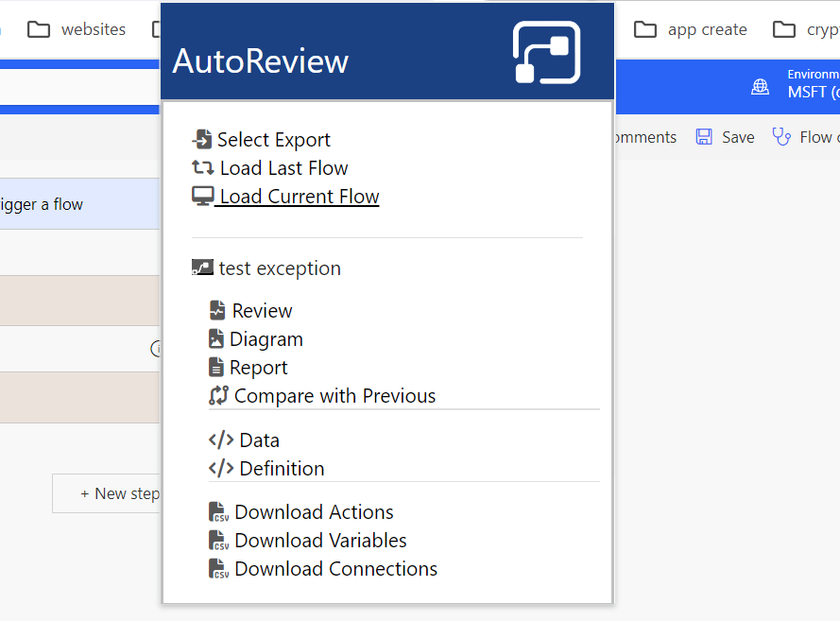Select Load Current Flow
Screen dimensions: 840x621
285,196
